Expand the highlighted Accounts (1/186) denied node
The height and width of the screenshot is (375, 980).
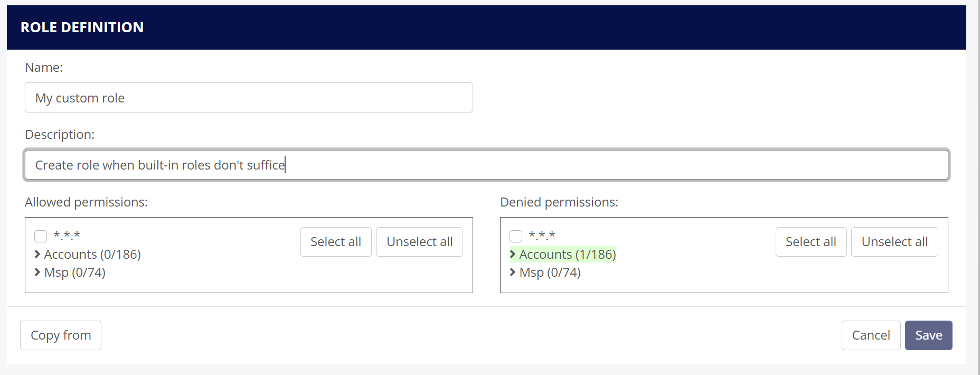click(568, 255)
